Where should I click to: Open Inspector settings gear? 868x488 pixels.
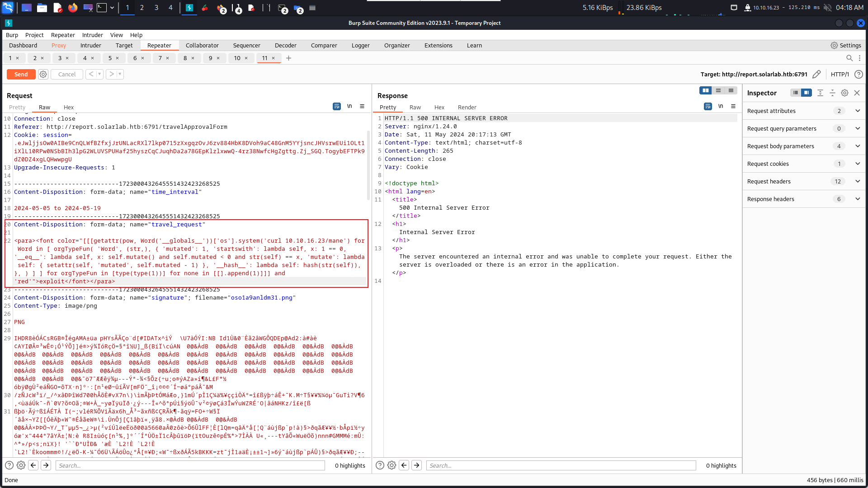[x=844, y=93]
